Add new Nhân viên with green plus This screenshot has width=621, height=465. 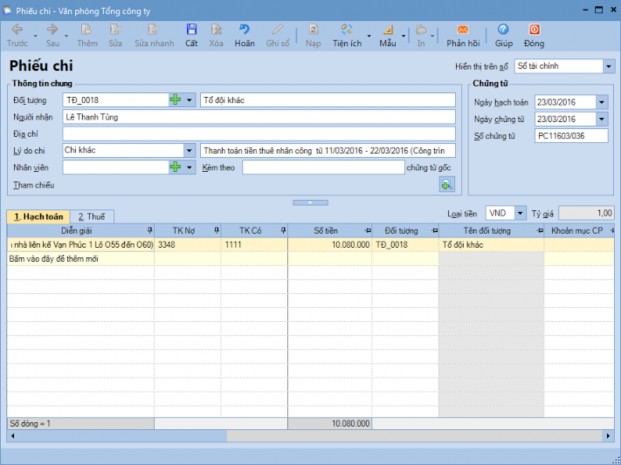[176, 167]
